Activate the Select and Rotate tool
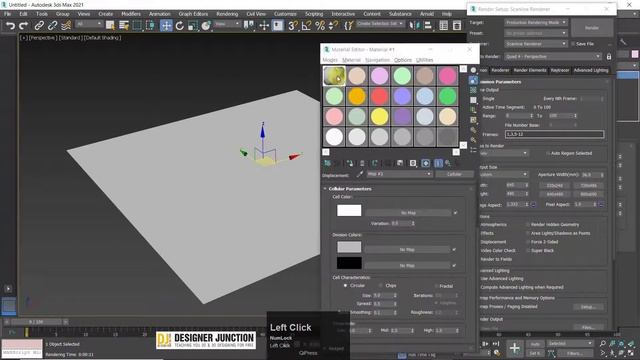640x360 pixels. [x=180, y=26]
